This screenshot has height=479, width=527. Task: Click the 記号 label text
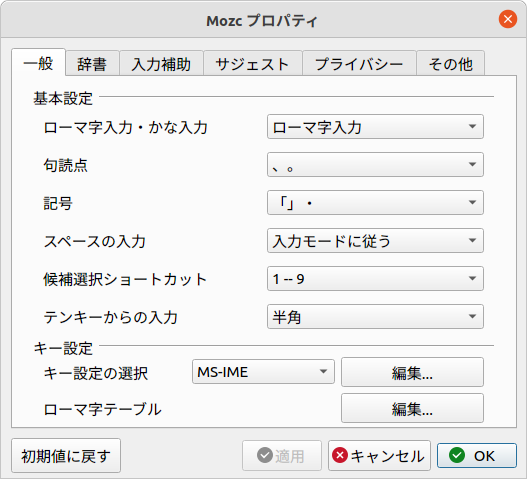tap(58, 203)
